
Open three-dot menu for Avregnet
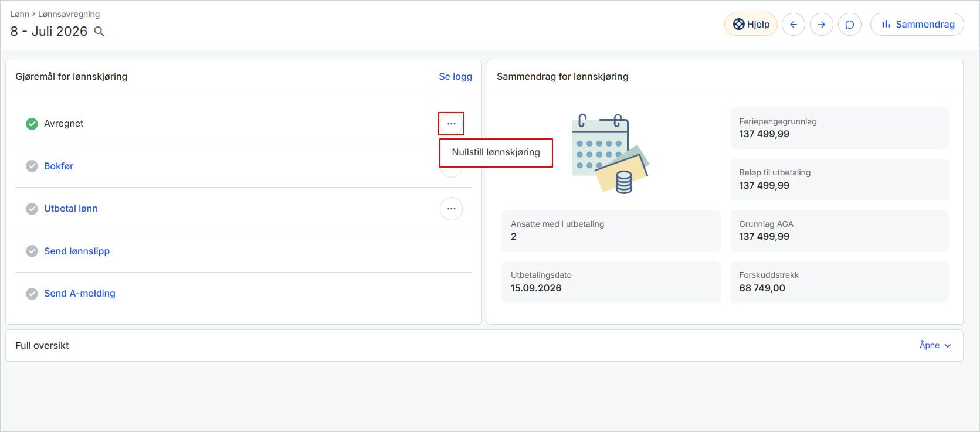coord(451,124)
